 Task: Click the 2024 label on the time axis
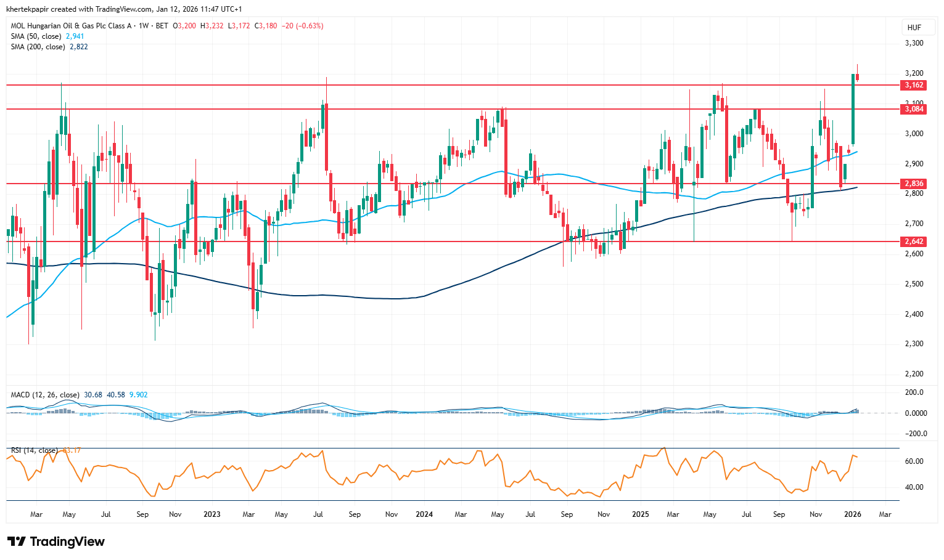click(x=424, y=514)
